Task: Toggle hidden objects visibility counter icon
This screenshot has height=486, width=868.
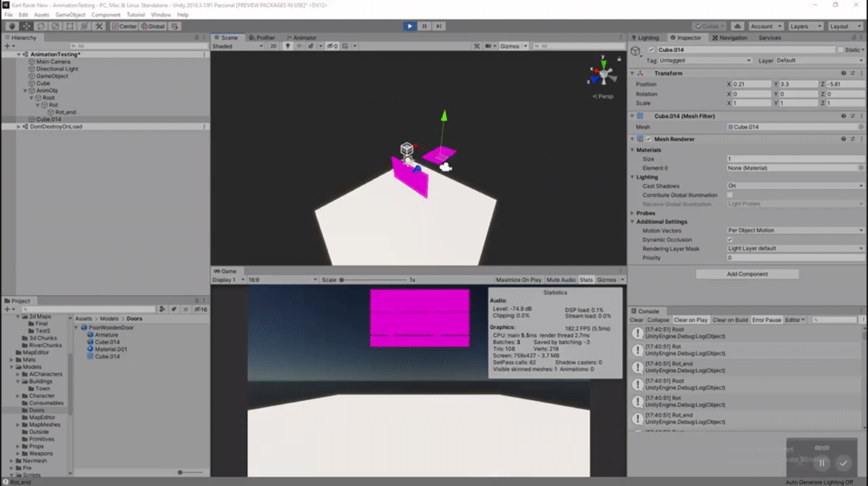Action: [x=332, y=46]
